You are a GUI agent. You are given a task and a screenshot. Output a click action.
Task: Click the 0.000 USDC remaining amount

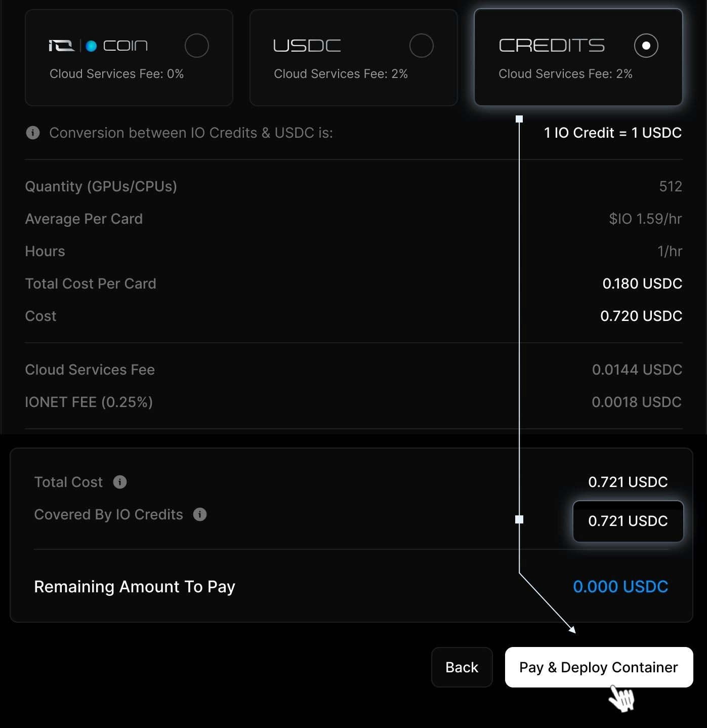pos(620,587)
